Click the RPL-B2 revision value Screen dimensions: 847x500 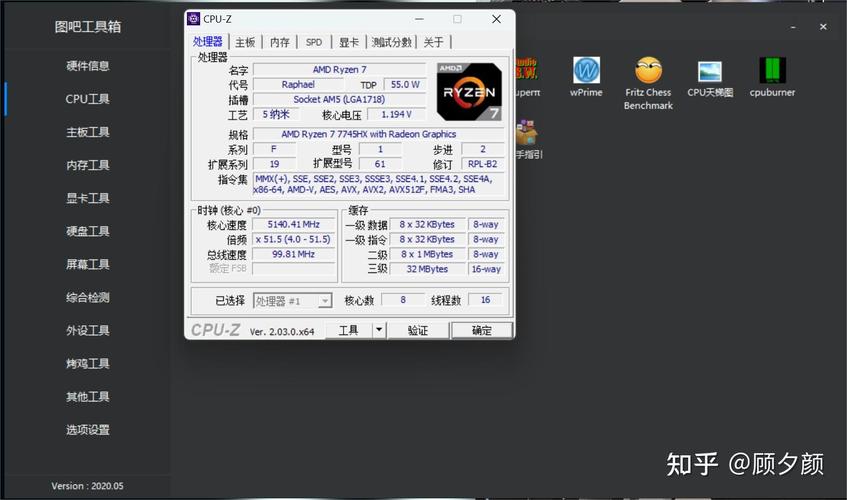482,164
